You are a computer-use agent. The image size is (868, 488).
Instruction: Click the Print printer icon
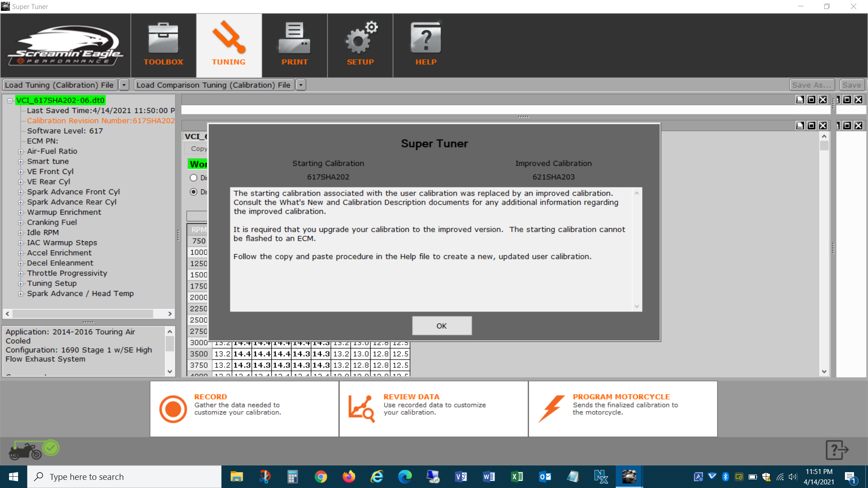pyautogui.click(x=294, y=39)
